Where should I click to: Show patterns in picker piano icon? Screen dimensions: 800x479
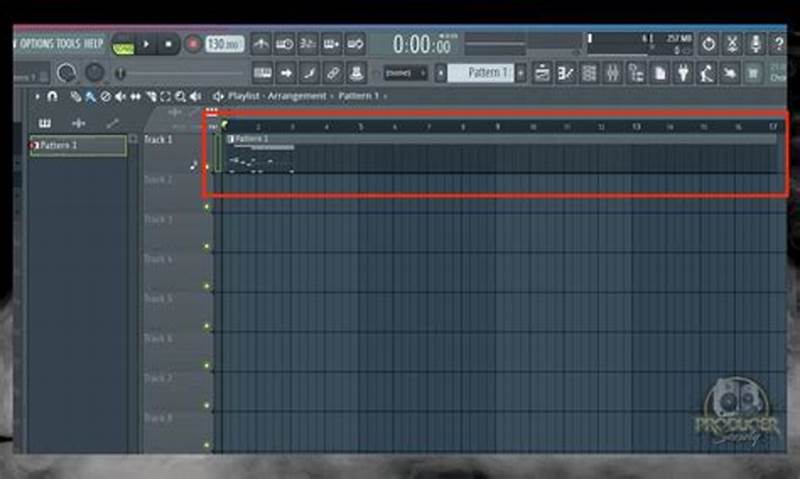pyautogui.click(x=45, y=123)
